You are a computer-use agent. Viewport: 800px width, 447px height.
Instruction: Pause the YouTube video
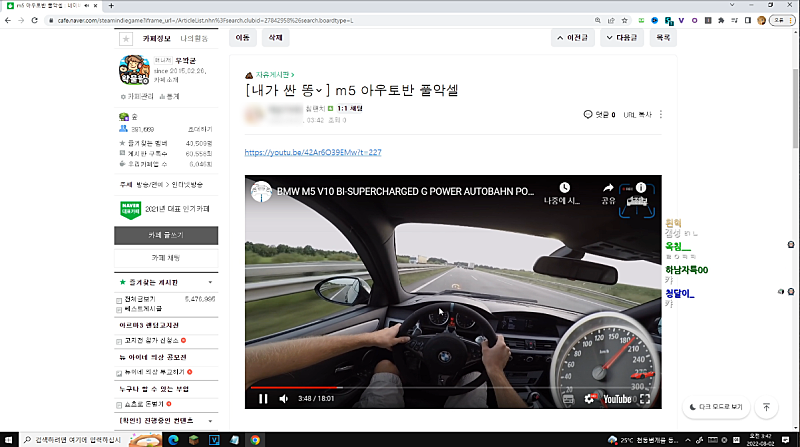coord(263,398)
